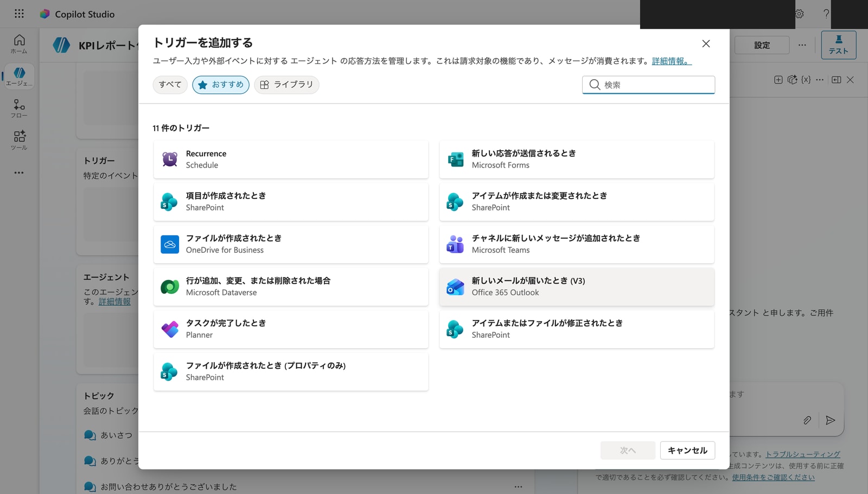Click the send message arrow icon
Viewport: 868px width, 494px height.
pos(830,420)
